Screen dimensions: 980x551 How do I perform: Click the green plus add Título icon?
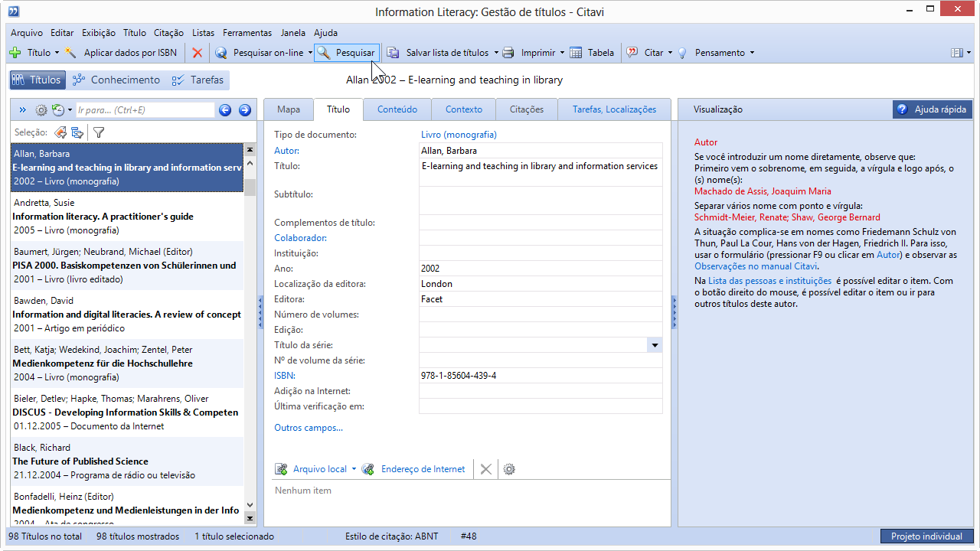[15, 53]
